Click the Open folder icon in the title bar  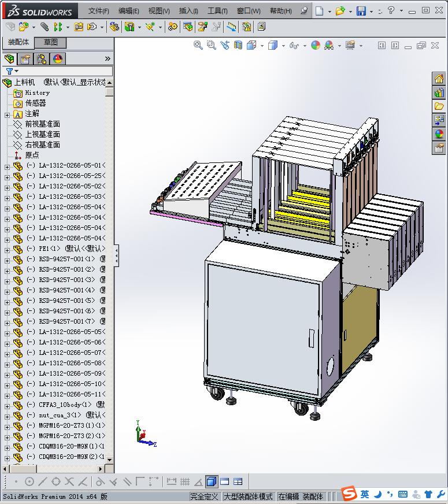point(340,11)
